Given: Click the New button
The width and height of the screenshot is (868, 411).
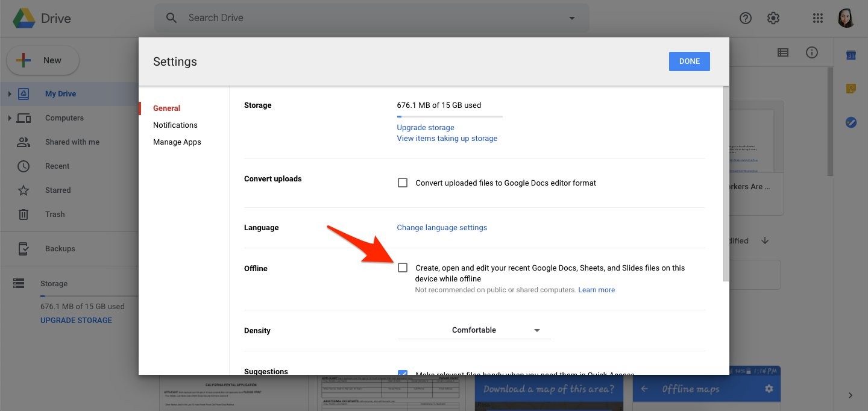Looking at the screenshot, I should pos(43,60).
